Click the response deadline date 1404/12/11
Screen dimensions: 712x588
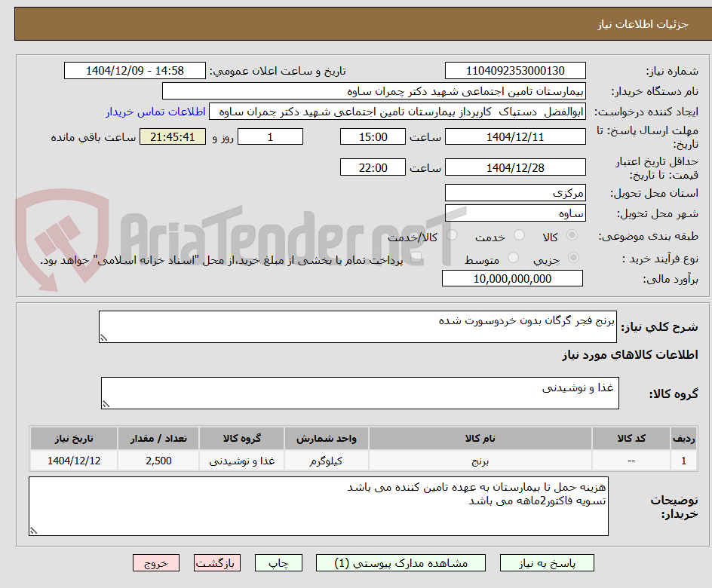click(x=515, y=136)
